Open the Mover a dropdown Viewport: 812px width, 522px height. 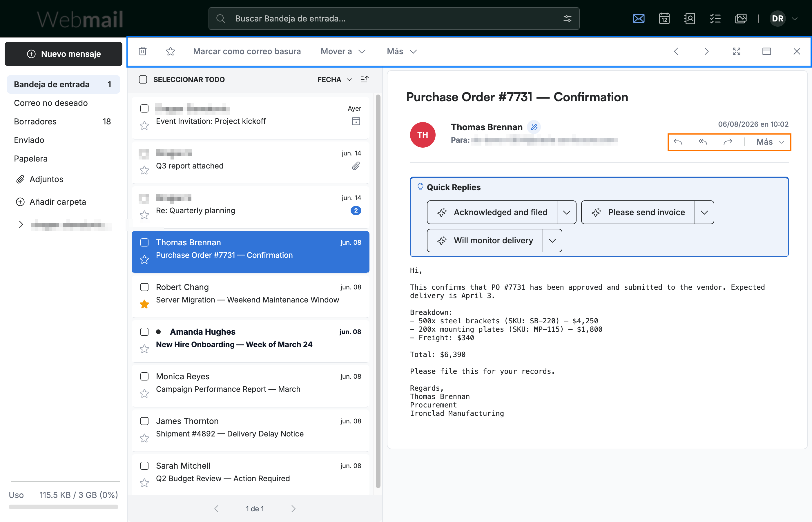pos(343,51)
